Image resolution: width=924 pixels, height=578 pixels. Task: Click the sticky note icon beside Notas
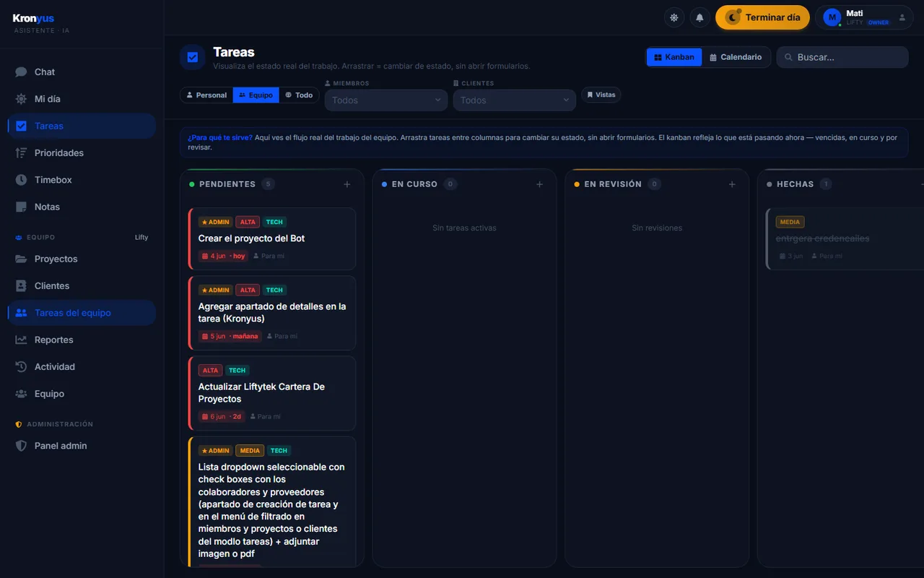click(21, 207)
